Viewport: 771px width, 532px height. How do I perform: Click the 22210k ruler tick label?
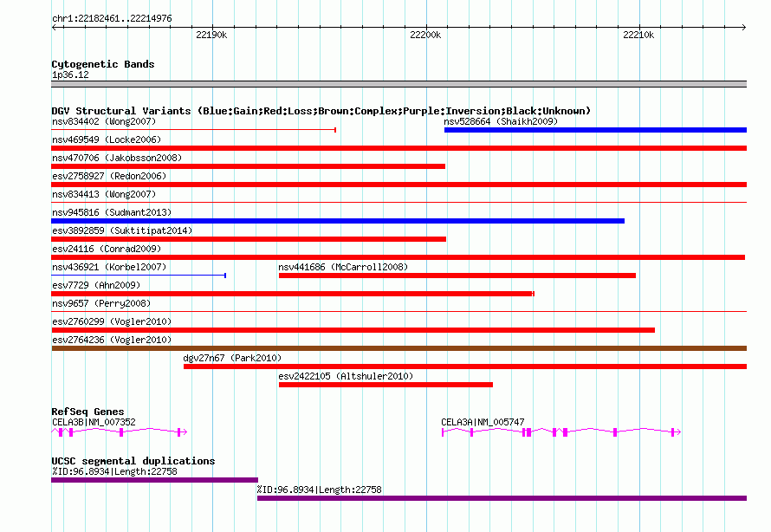click(x=638, y=35)
